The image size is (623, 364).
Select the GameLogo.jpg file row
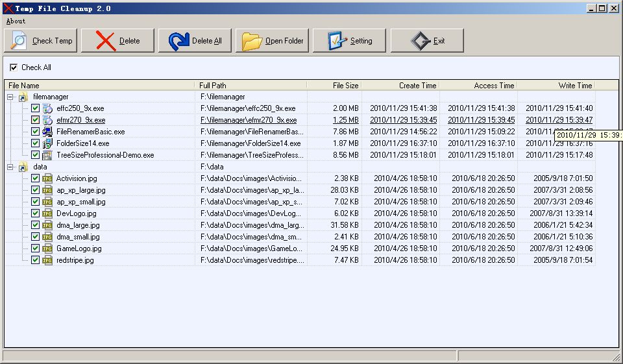coord(79,249)
